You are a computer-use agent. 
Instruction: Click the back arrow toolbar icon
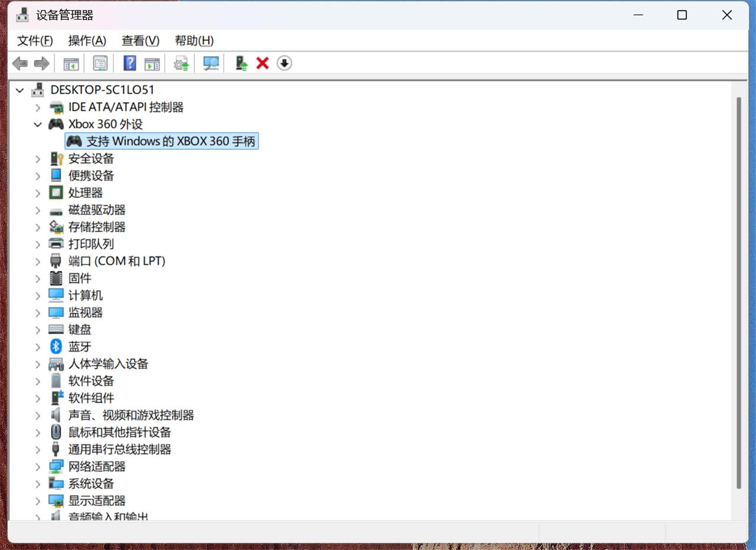tap(19, 63)
